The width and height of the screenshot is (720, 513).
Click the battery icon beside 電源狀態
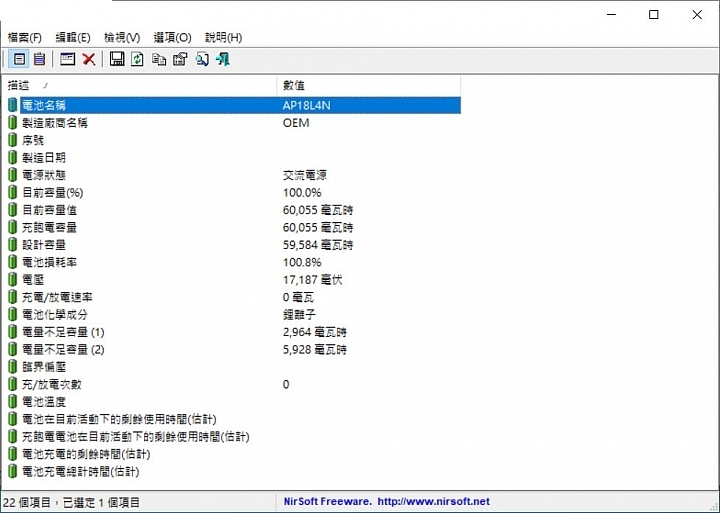pos(13,175)
